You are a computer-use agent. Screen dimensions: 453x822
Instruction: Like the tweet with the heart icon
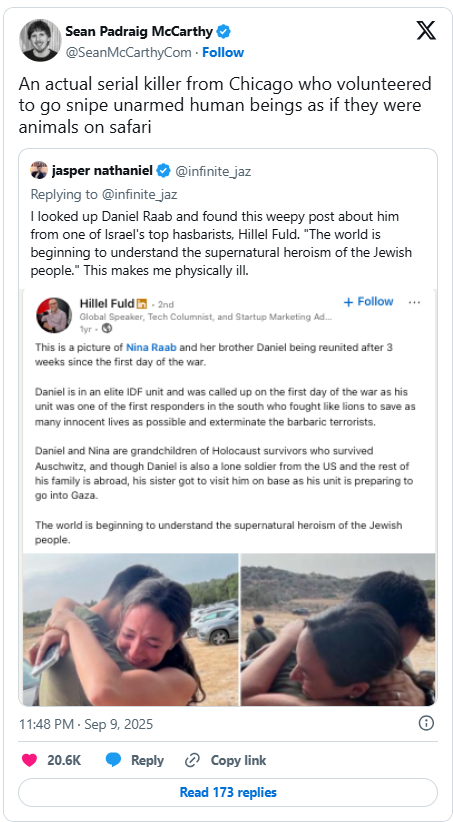coord(29,760)
